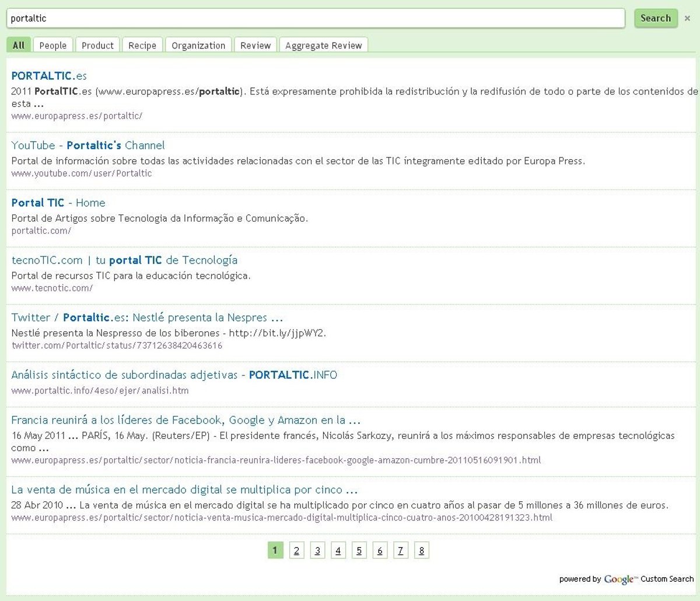Open La venta de música article link
Viewport: 700px width, 601px height.
[184, 490]
